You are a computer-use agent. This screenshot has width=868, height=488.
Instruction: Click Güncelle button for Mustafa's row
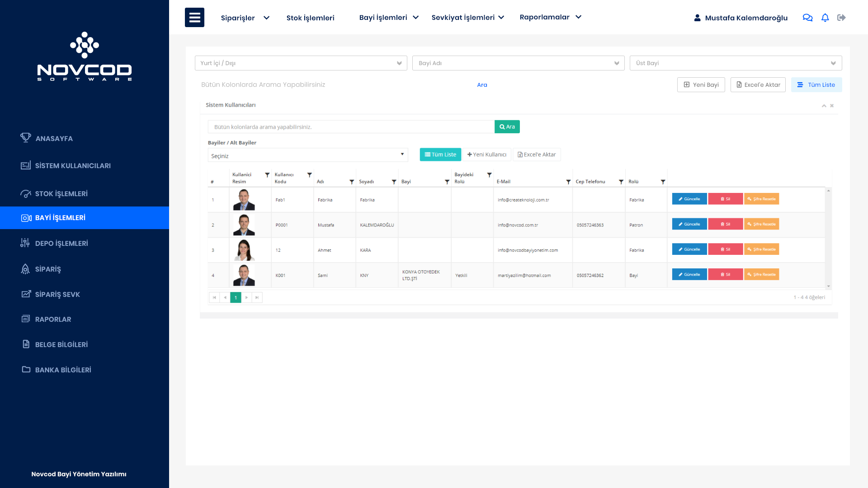689,224
